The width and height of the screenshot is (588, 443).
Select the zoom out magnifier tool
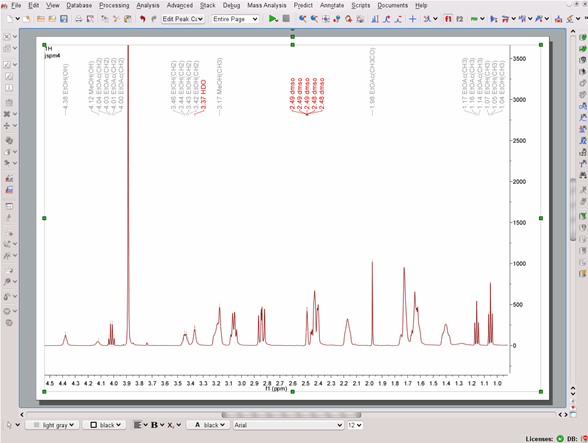click(x=314, y=19)
